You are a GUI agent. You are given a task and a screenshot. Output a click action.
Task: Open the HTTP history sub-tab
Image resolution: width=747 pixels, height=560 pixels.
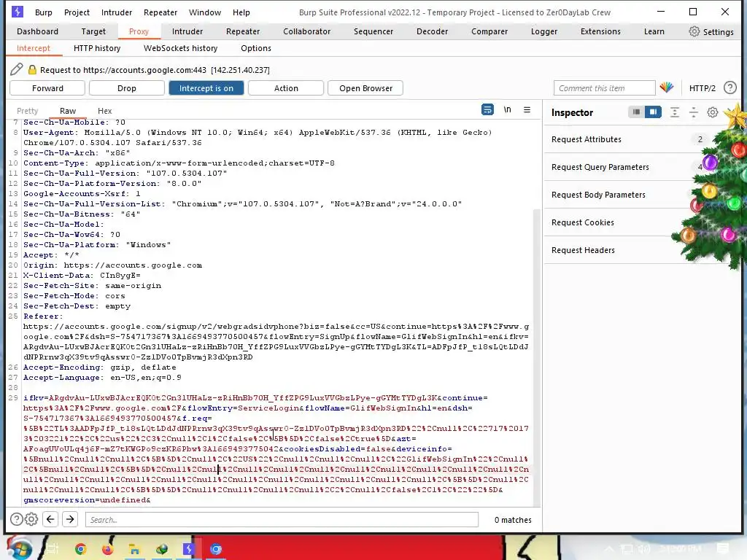[97, 48]
